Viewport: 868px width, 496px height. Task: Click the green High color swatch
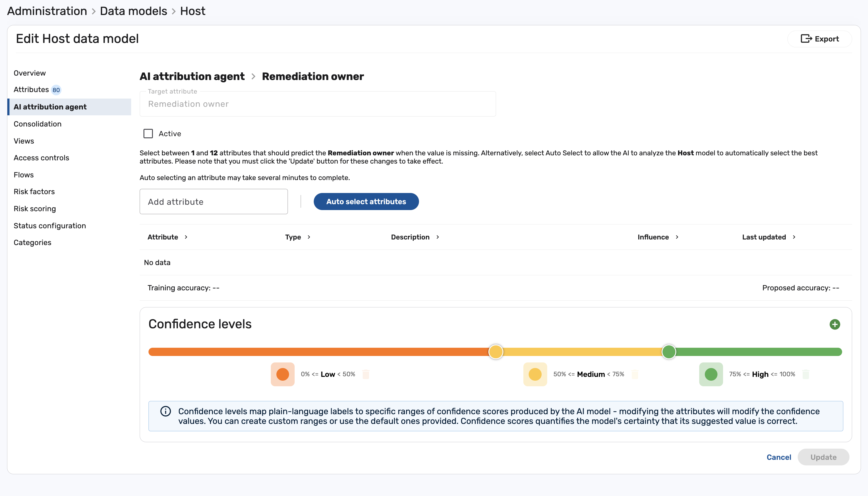(x=711, y=375)
